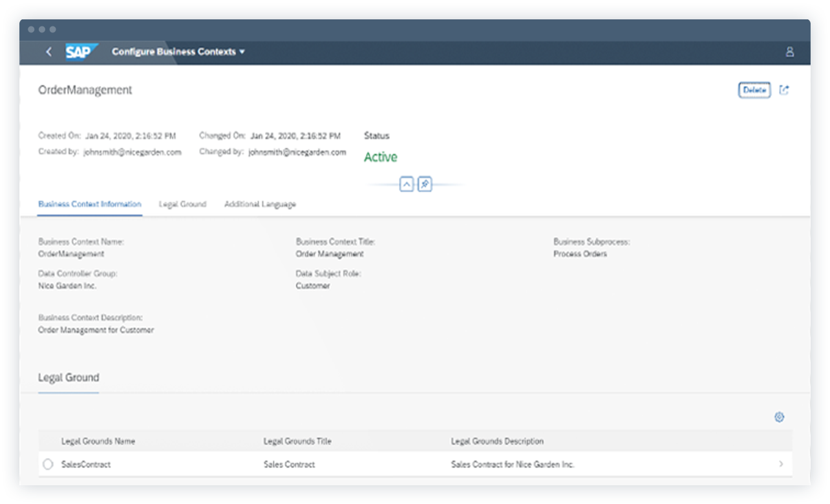830x504 pixels.
Task: Open the share actions icon near Delete
Action: pyautogui.click(x=784, y=90)
